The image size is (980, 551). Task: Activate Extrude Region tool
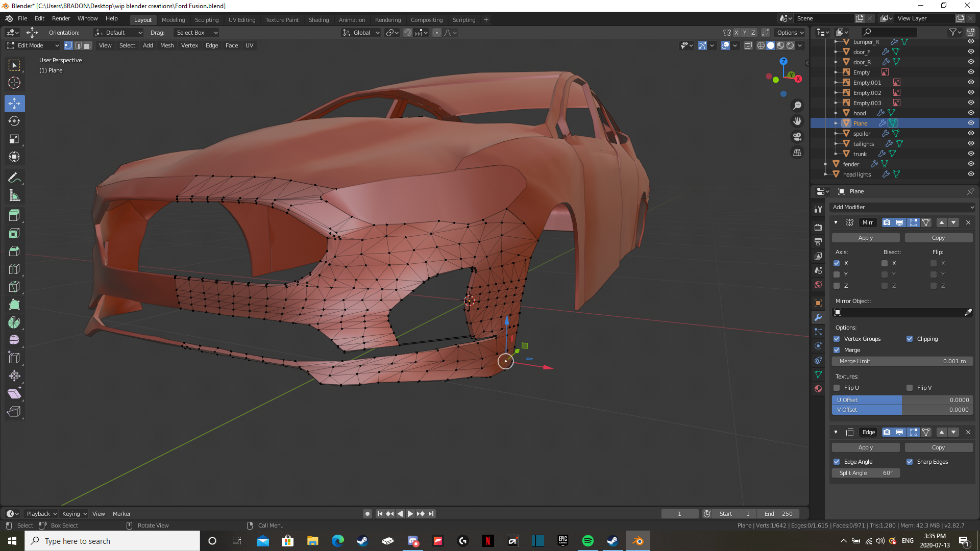click(14, 215)
